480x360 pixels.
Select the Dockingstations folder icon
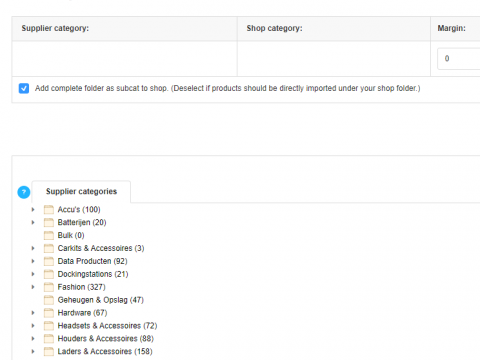tap(49, 274)
